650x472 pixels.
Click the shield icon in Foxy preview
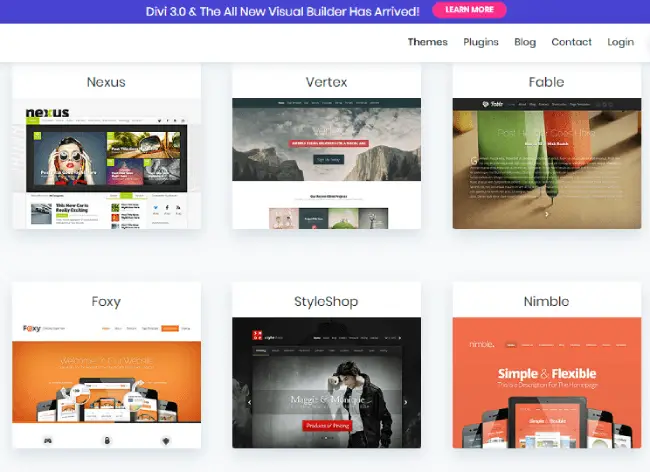(166, 441)
